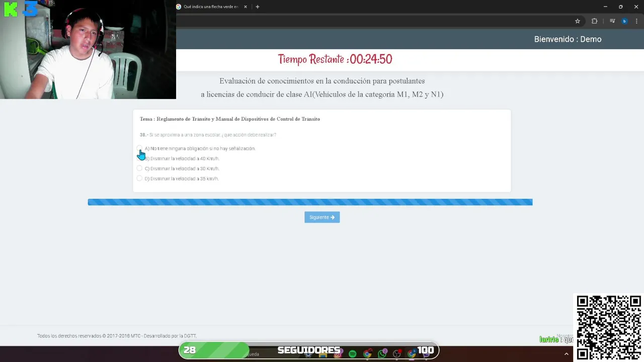Open the second Chrome icon in the taskbar
644x362 pixels.
(x=412, y=353)
